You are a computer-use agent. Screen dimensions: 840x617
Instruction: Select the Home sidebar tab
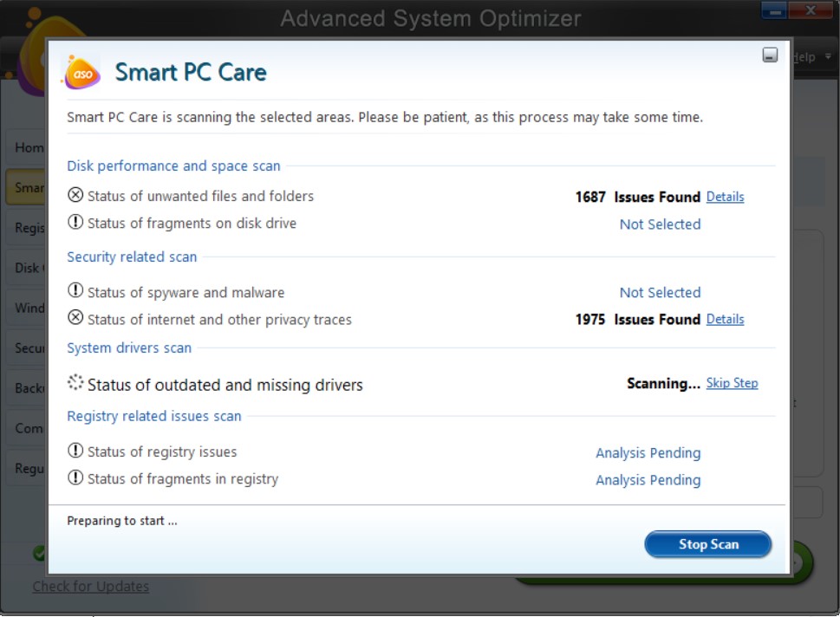26,147
